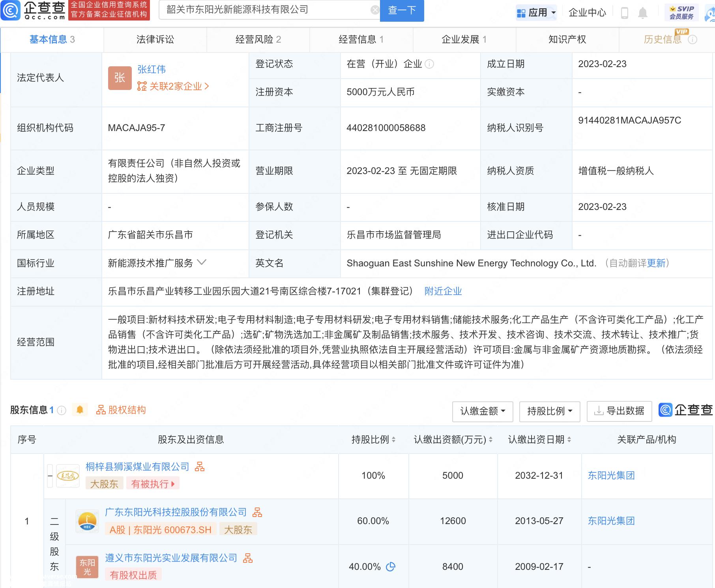Viewport: 715px width, 588px height.
Task: Open the 应用 dropdown menu
Action: (536, 13)
